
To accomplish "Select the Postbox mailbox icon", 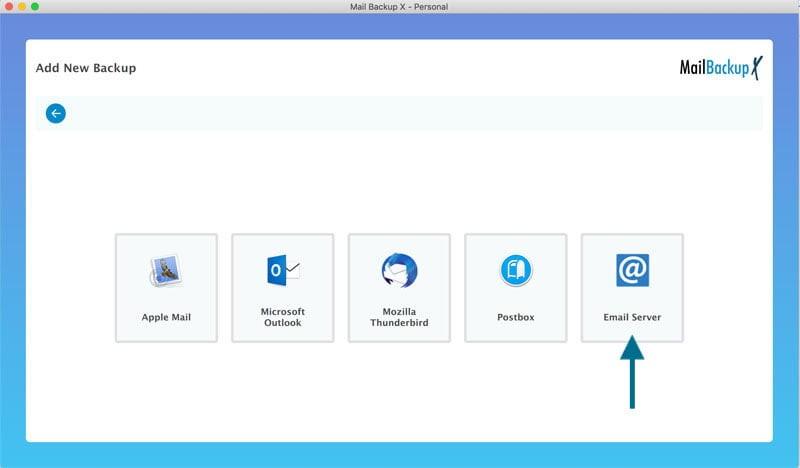I will [x=516, y=270].
